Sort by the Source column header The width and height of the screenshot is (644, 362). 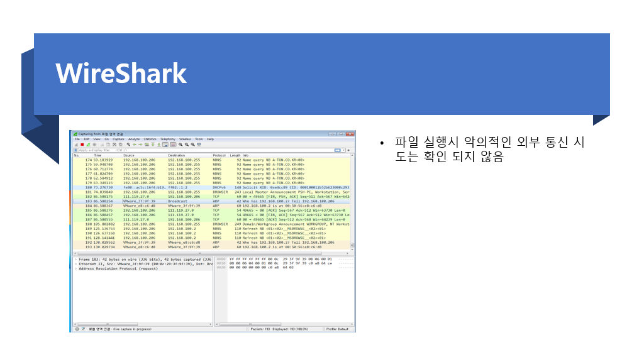129,156
